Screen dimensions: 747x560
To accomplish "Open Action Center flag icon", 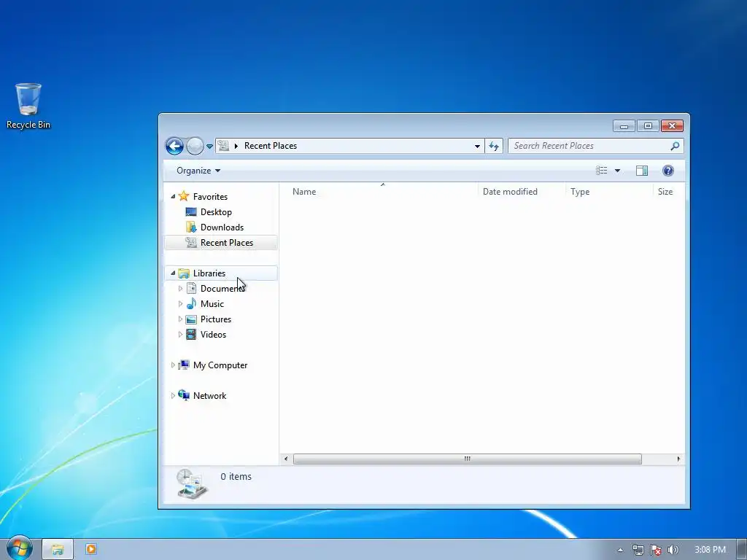I will tap(656, 550).
